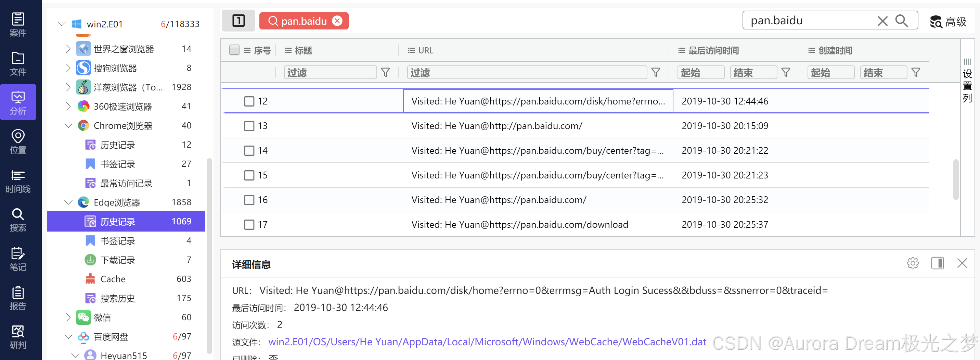
Task: Collapse the Edge浏览器 node
Action: click(x=68, y=202)
